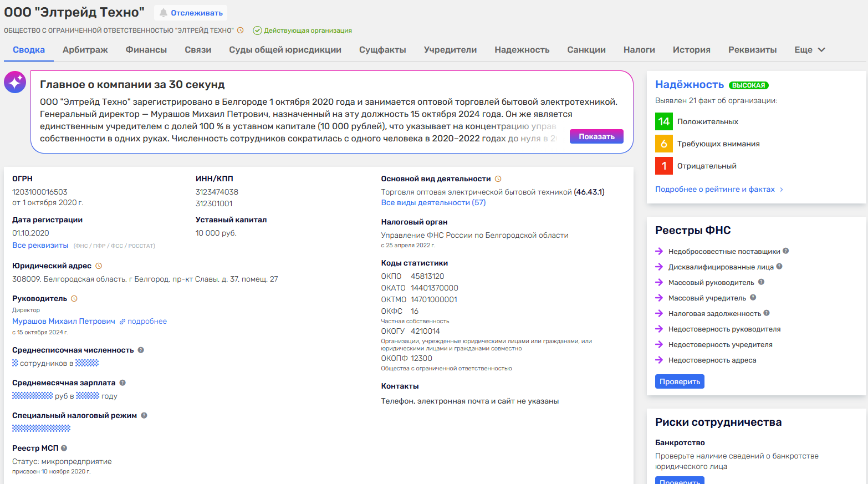The height and width of the screenshot is (484, 868).
Task: Click the Отслеживать button
Action: tap(191, 13)
